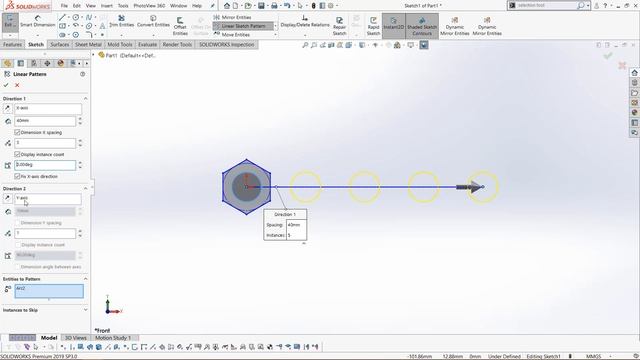Screen dimensions: 640x360
Task: Increase Direction 1 instance count stepper
Action: [x=80, y=141]
